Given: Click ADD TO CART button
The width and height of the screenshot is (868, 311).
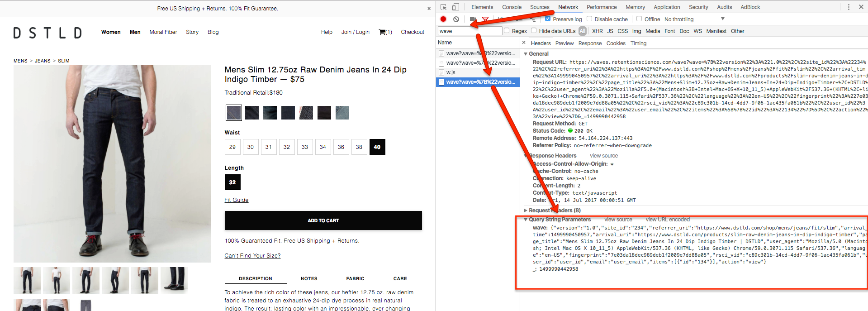Looking at the screenshot, I should [323, 220].
